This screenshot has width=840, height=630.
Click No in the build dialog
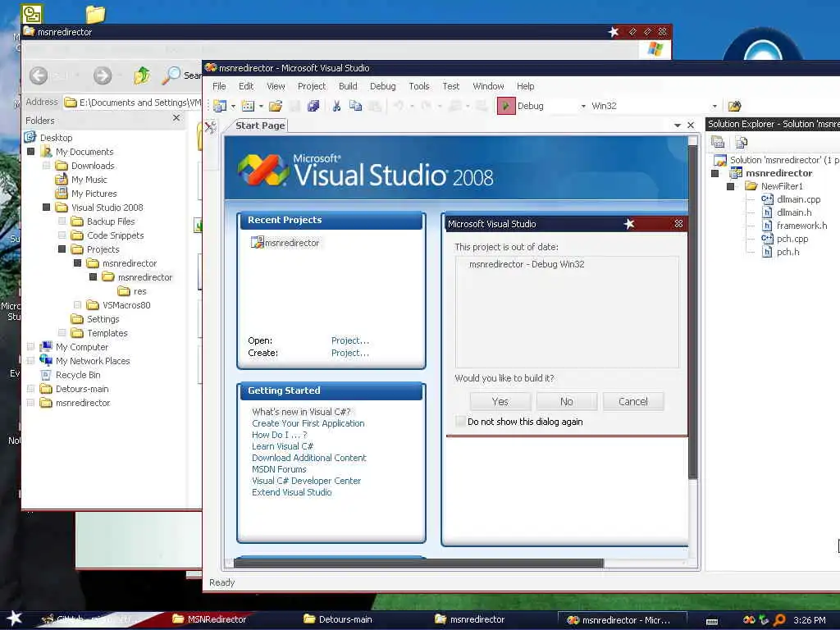[x=567, y=401]
